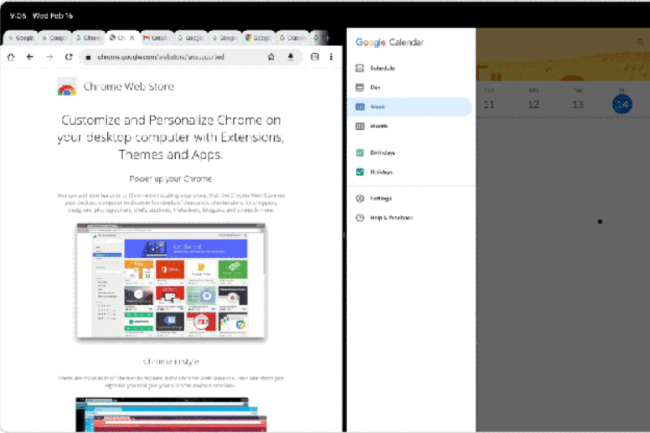The width and height of the screenshot is (650, 433).
Task: Toggle Holidays calendar checkbox
Action: click(360, 172)
